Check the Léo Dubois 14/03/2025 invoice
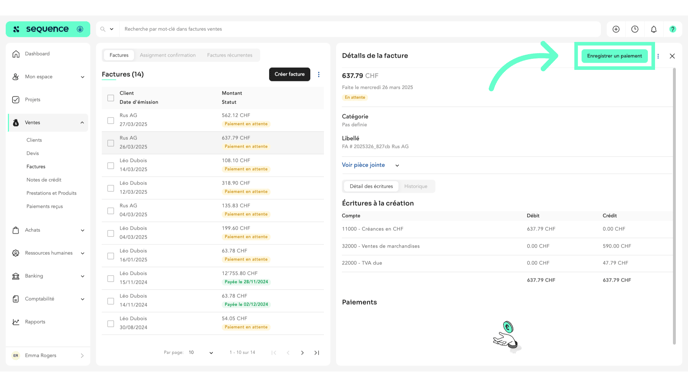The image size is (688, 387). pyautogui.click(x=111, y=165)
